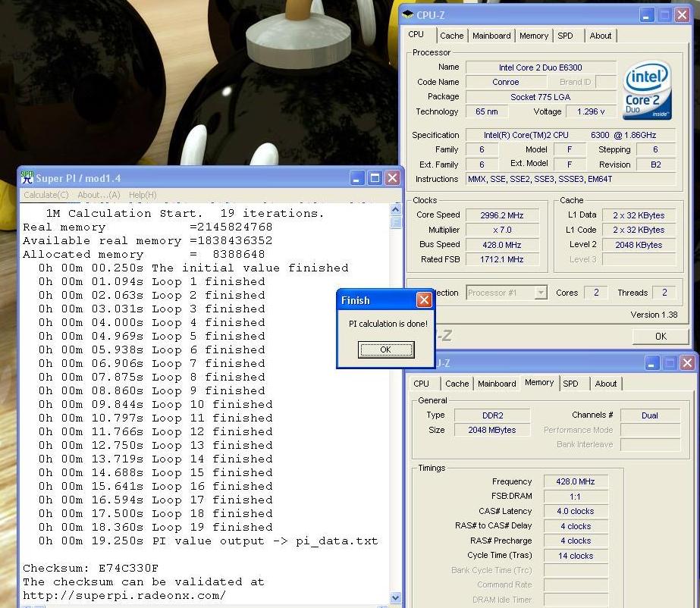Click the Multiplier value x 7.0

click(x=502, y=230)
